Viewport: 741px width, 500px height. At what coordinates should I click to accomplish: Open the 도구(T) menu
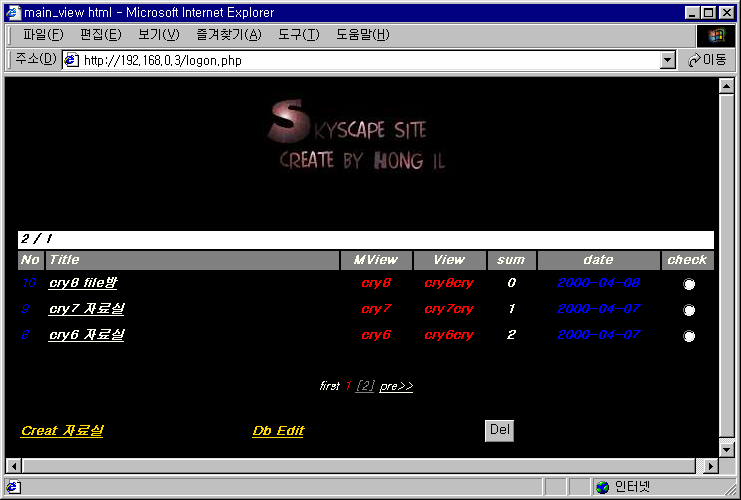299,34
